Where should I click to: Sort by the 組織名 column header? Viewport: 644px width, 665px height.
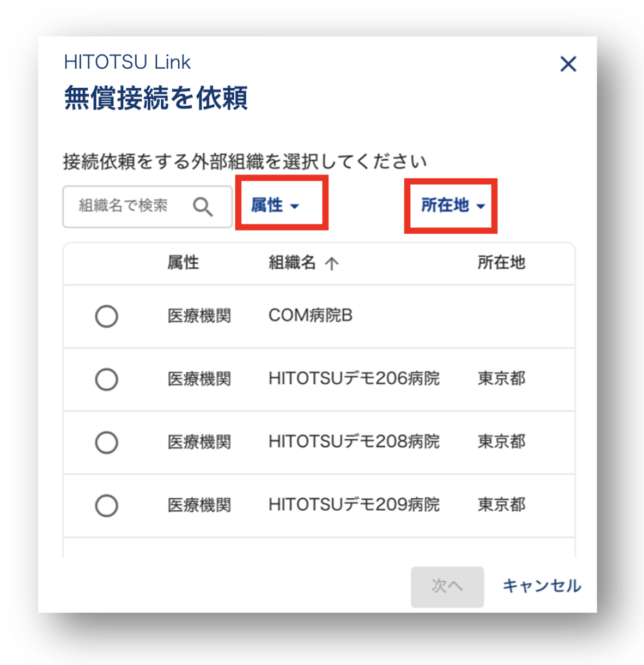[x=292, y=263]
